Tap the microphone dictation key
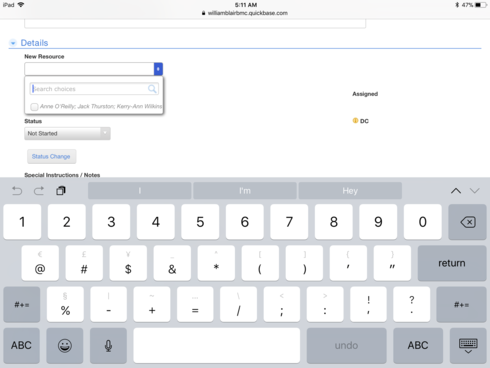 (x=108, y=346)
